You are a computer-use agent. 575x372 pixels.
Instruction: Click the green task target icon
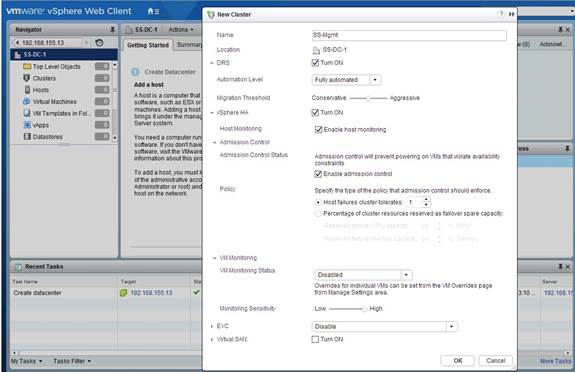point(124,293)
